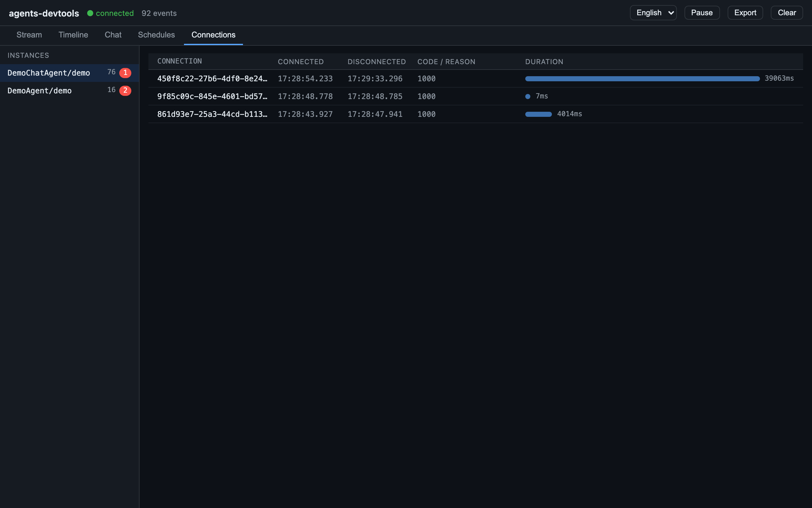Click the 39063ms duration bar
This screenshot has height=508, width=812.
tap(642, 79)
